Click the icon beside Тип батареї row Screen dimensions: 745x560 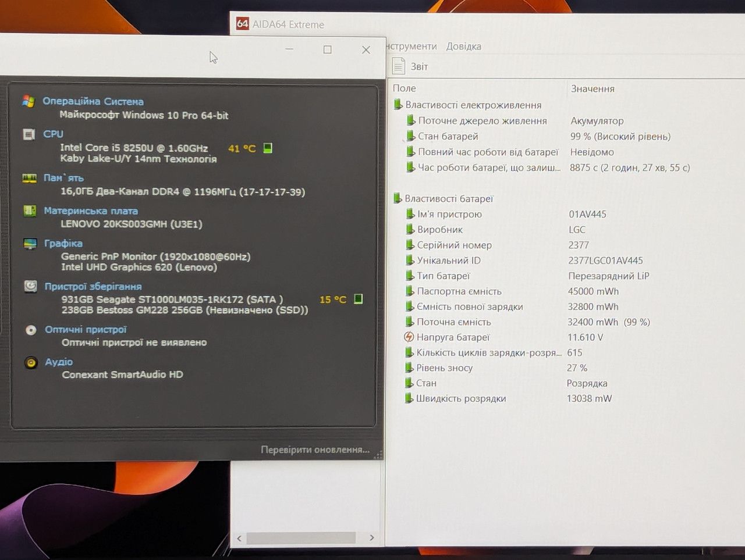[x=410, y=276]
